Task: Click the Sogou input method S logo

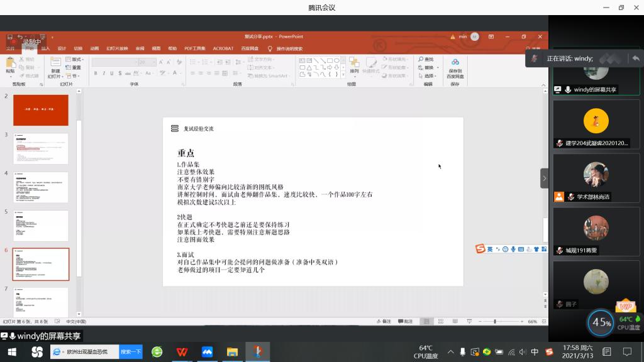Action: [x=480, y=250]
